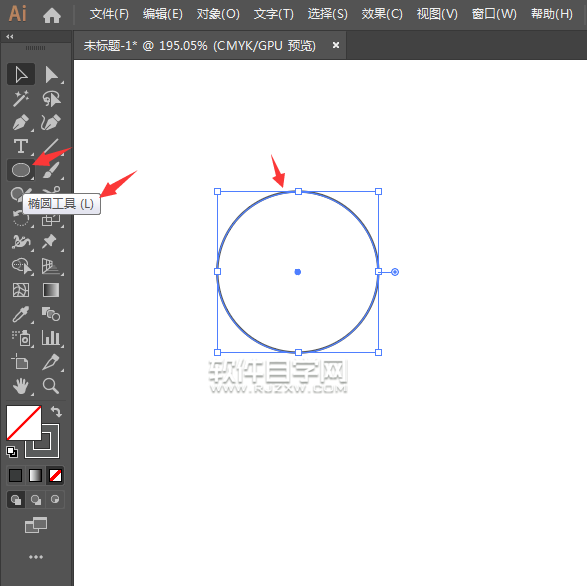The image size is (587, 586).
Task: Open the 文件(F) menu
Action: pos(109,14)
